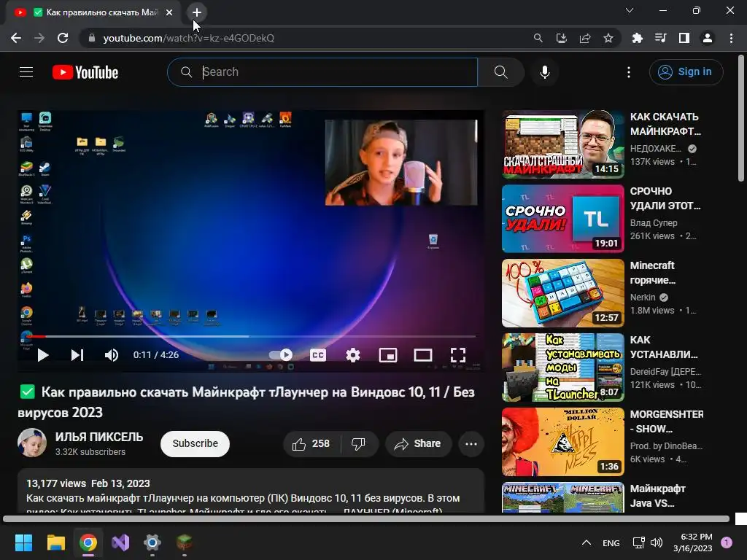Viewport: 747px width, 560px height.
Task: Open more actions ellipsis under video
Action: coord(471,444)
